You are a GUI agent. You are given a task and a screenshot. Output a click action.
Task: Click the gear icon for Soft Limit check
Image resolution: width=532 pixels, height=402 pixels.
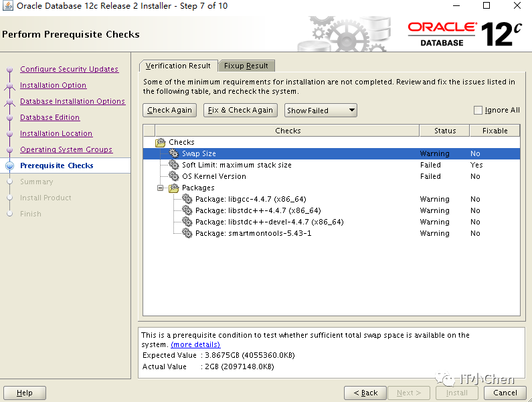tap(174, 165)
